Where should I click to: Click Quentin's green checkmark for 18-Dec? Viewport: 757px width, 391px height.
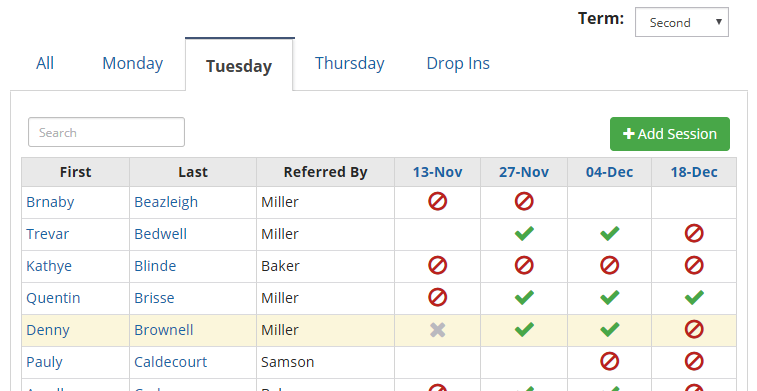click(x=694, y=297)
